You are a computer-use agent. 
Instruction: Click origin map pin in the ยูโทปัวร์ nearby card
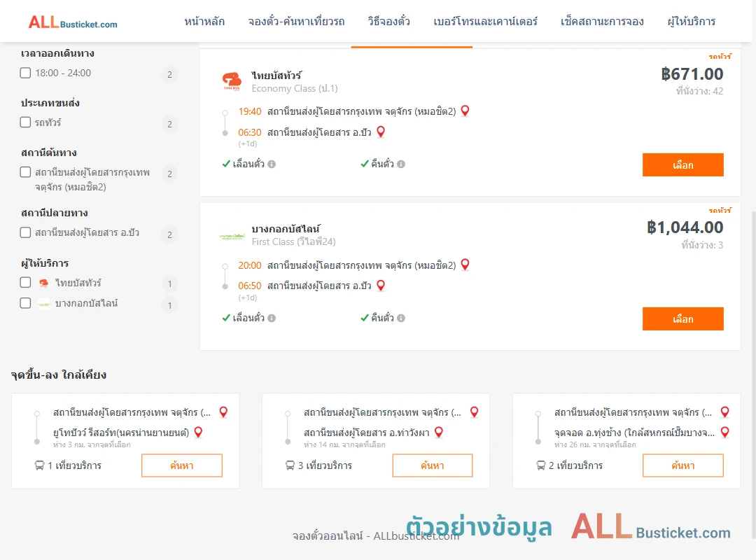click(224, 412)
